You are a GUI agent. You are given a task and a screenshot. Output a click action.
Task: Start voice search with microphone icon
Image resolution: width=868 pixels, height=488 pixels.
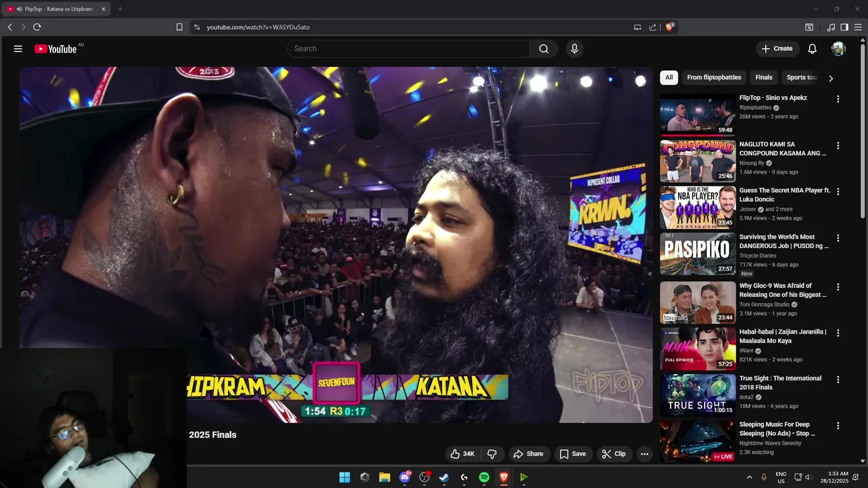click(574, 49)
